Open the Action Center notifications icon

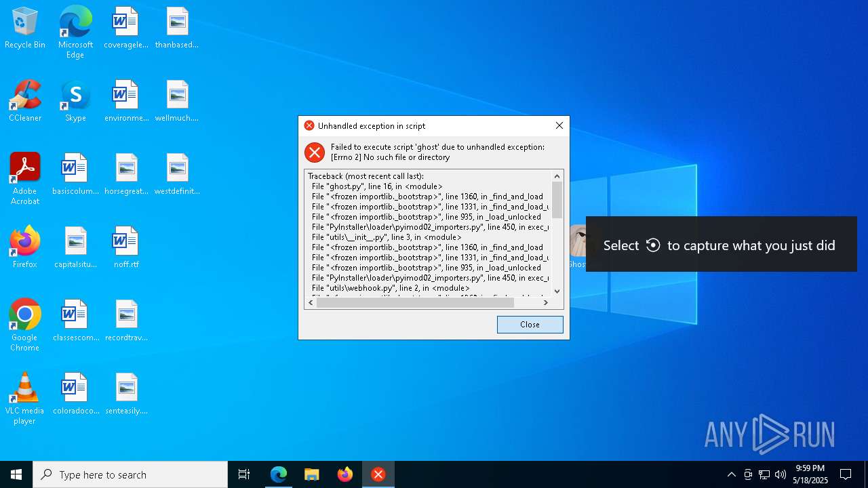[846, 474]
